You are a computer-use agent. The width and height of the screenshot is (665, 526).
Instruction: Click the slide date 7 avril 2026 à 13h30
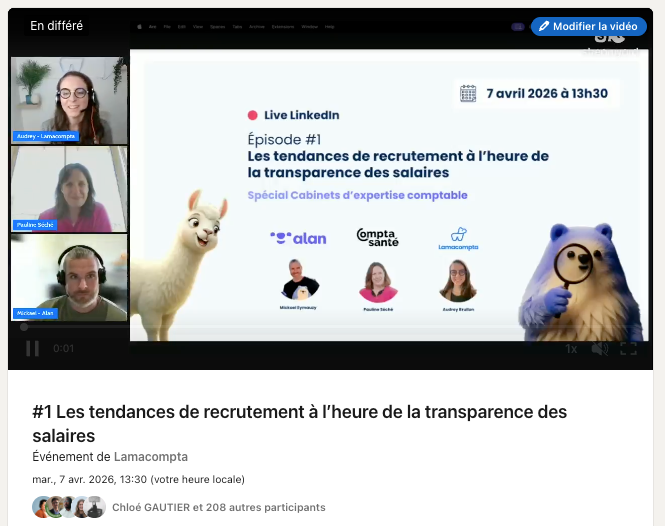[x=547, y=93]
